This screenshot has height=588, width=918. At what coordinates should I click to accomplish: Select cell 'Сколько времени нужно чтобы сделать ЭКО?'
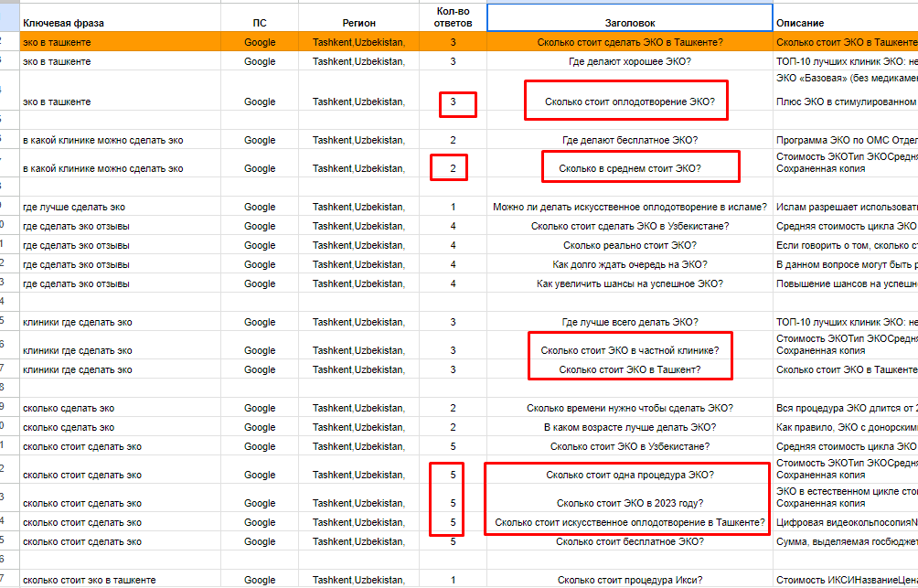pyautogui.click(x=630, y=408)
